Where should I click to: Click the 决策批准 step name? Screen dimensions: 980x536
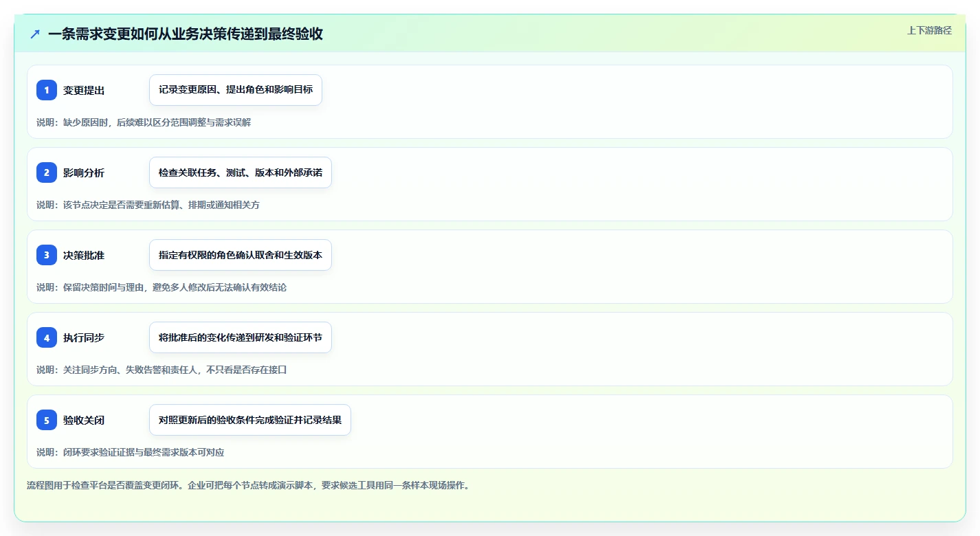84,255
